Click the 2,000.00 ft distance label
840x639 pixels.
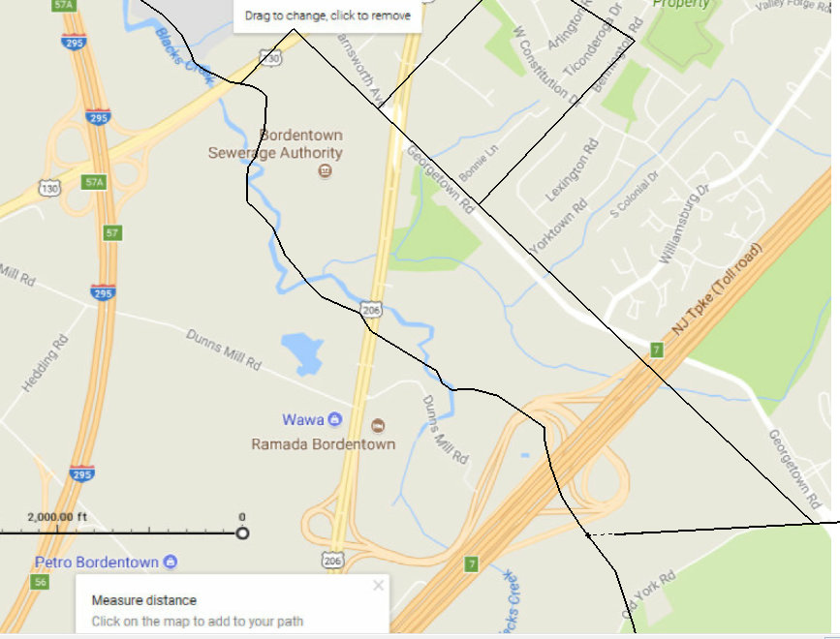57,517
